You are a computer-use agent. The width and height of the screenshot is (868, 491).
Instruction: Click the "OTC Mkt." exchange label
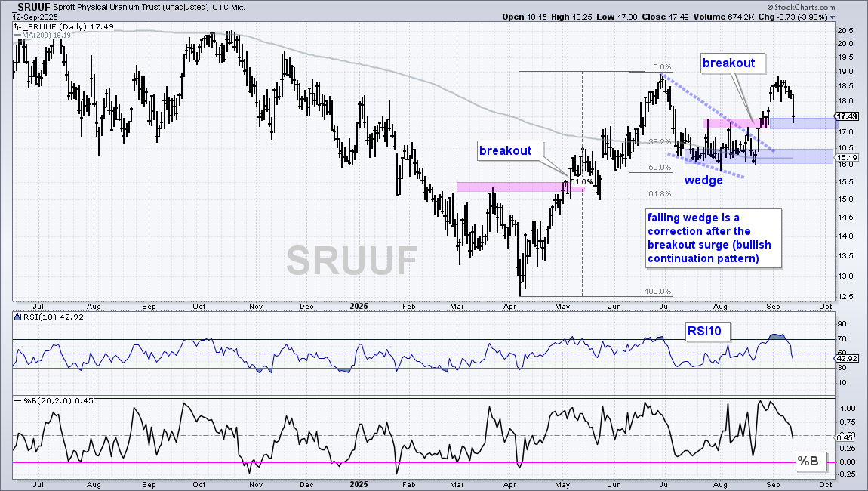pos(229,8)
